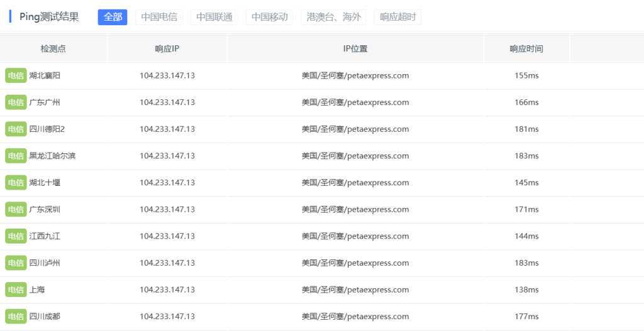
Task: Click the 检测点 column header
Action: point(53,49)
